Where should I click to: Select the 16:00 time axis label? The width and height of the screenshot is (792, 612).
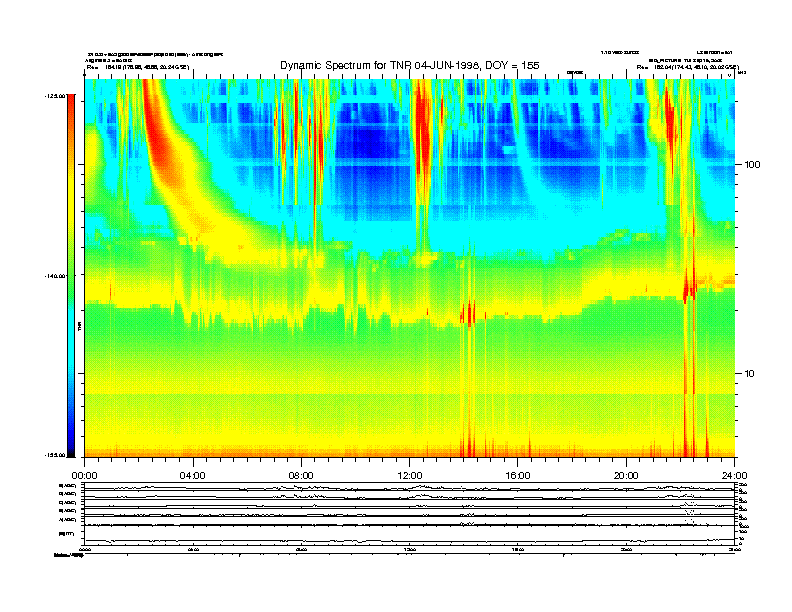coord(518,476)
